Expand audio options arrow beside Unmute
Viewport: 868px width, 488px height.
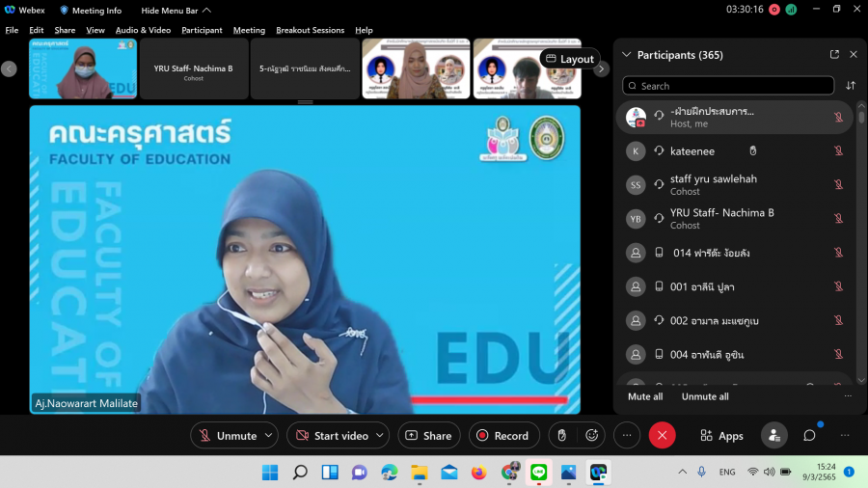(x=269, y=436)
